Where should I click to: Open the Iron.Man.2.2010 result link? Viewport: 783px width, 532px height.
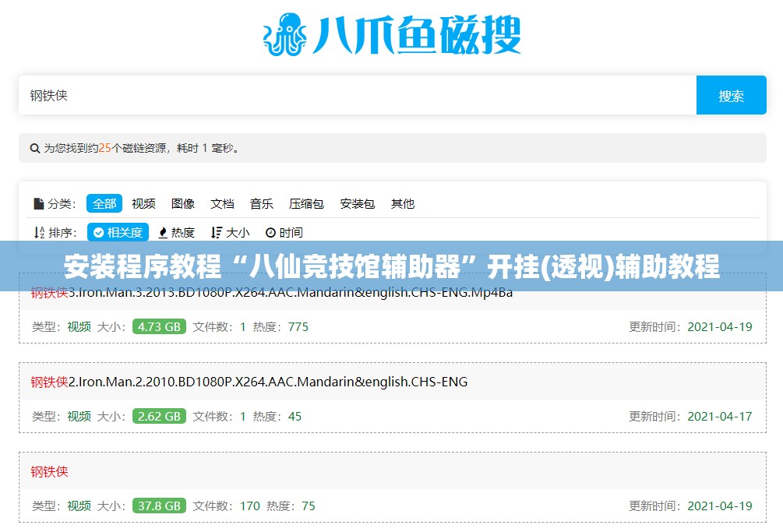click(x=249, y=382)
